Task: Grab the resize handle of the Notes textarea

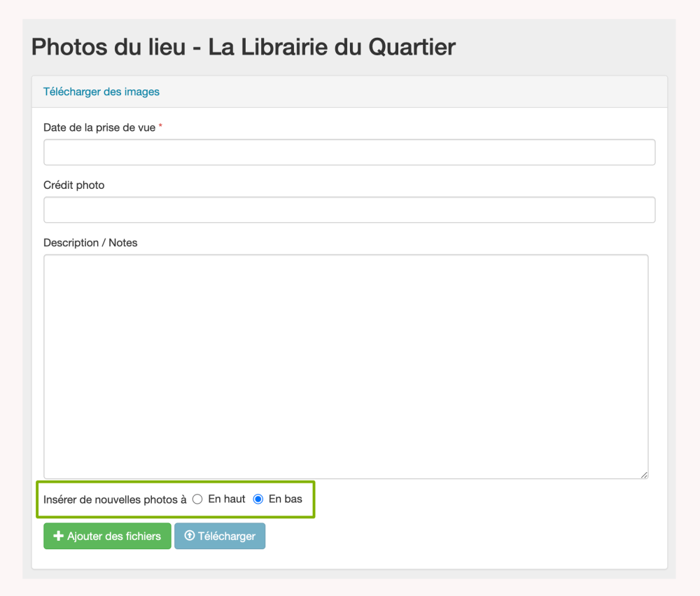Action: (x=644, y=474)
